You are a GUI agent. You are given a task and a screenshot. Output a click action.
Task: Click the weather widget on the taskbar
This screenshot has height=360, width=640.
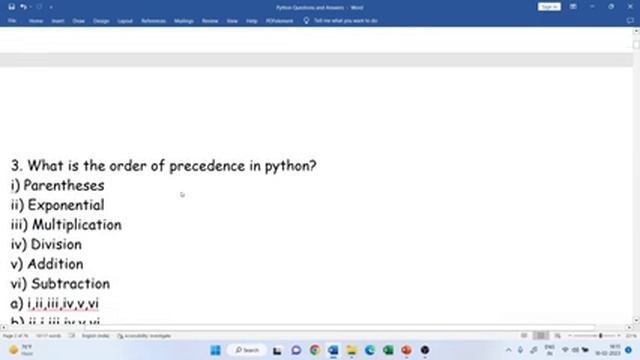[x=21, y=350]
